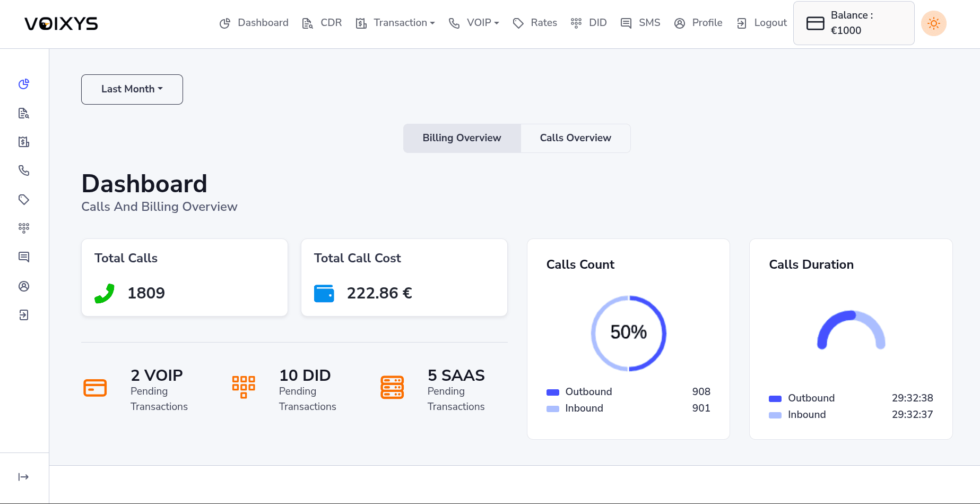Click the Total Call Cost value 222.86 €
980x504 pixels.
pyautogui.click(x=379, y=293)
